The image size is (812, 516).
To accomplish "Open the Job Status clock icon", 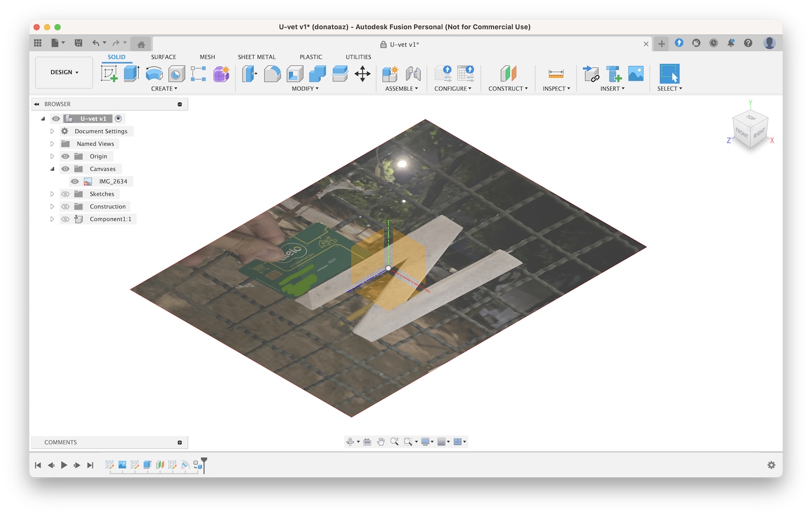I will click(x=714, y=43).
